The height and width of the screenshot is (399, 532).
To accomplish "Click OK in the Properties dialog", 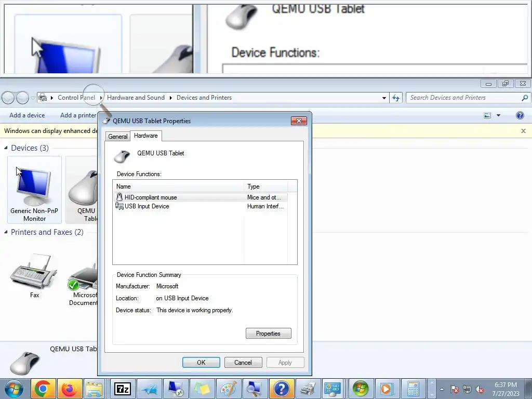I will (x=201, y=362).
